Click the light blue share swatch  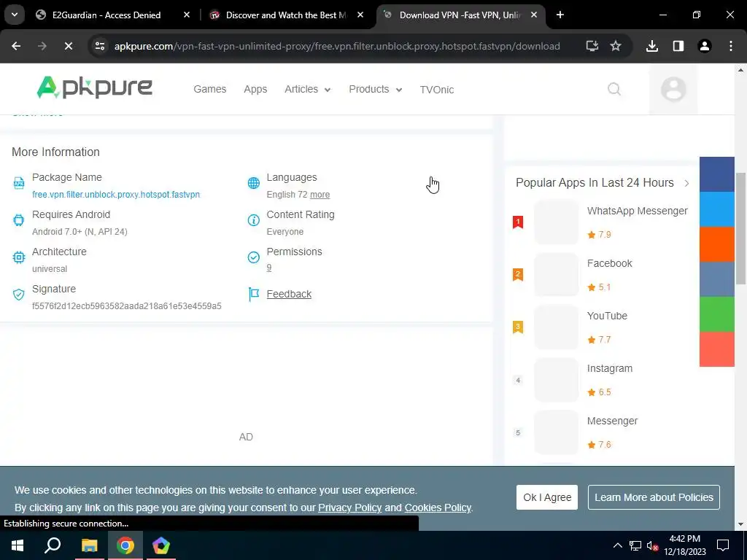click(716, 209)
